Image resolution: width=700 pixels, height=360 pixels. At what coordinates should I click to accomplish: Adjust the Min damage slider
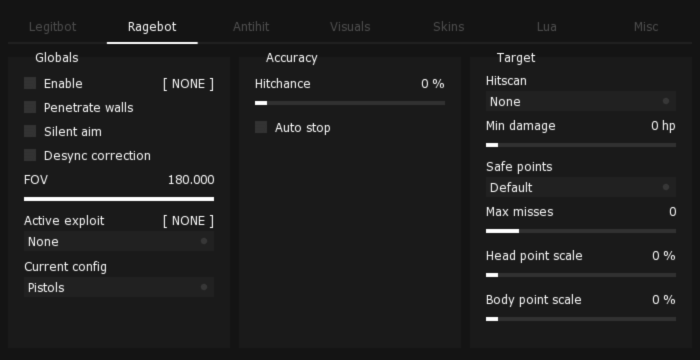click(581, 145)
